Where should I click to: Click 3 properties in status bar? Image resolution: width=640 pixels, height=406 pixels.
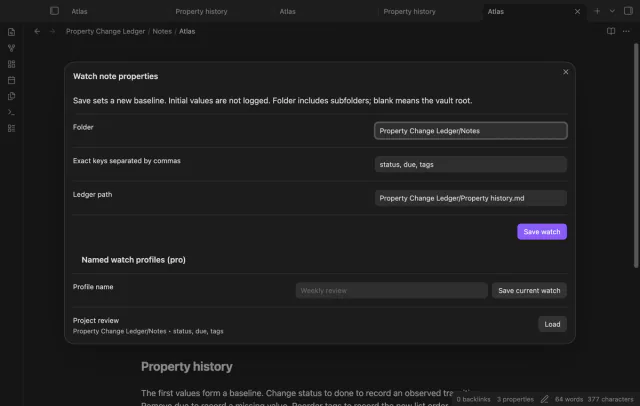click(515, 399)
